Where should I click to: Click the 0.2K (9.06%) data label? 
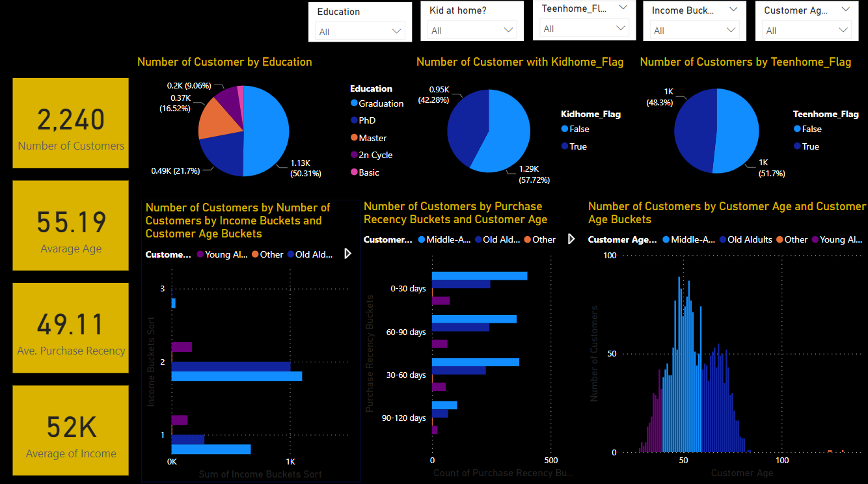coord(189,85)
